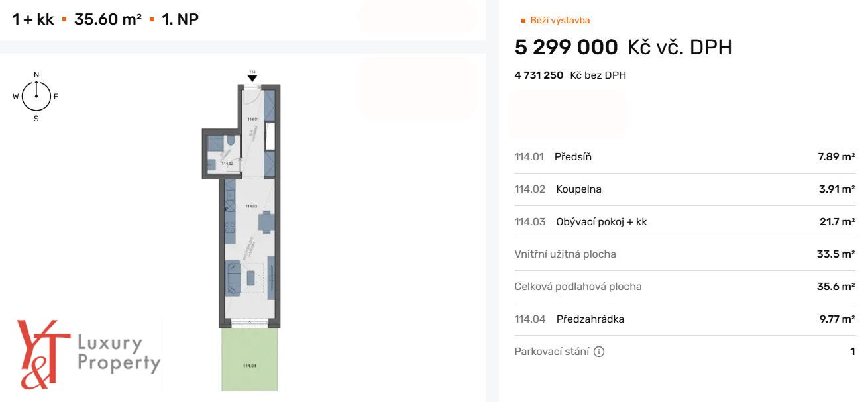Click the Y&T Luxury Property logo
Screen dimensions: 868x402
(87, 354)
